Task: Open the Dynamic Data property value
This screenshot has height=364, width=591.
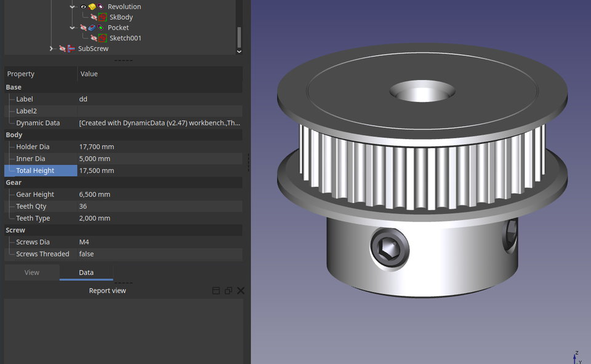Action: coord(159,122)
